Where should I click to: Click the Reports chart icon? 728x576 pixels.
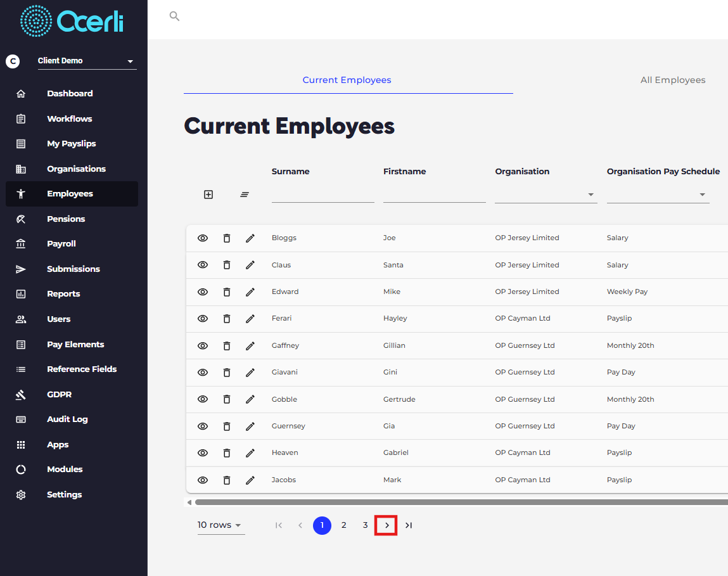[21, 294]
